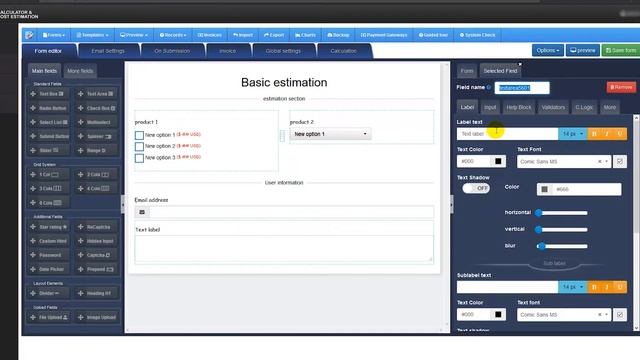
Task: Add a Select List field
Action: pyautogui.click(x=49, y=122)
